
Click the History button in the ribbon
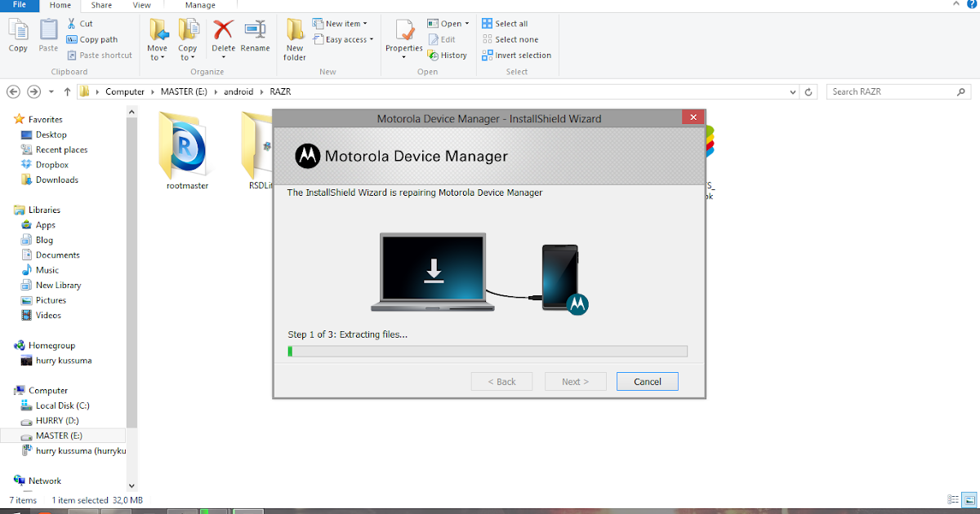pyautogui.click(x=448, y=55)
